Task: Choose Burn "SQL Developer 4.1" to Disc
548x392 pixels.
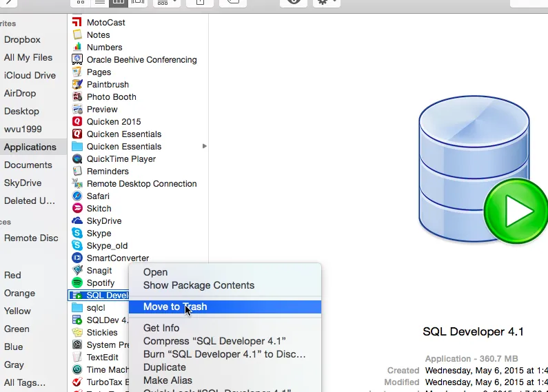Action: tap(225, 354)
